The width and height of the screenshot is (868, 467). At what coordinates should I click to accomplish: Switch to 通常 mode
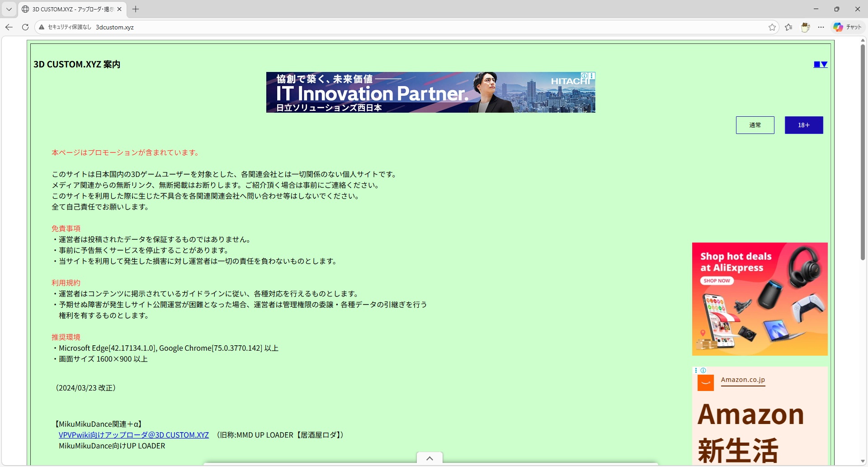click(x=755, y=125)
